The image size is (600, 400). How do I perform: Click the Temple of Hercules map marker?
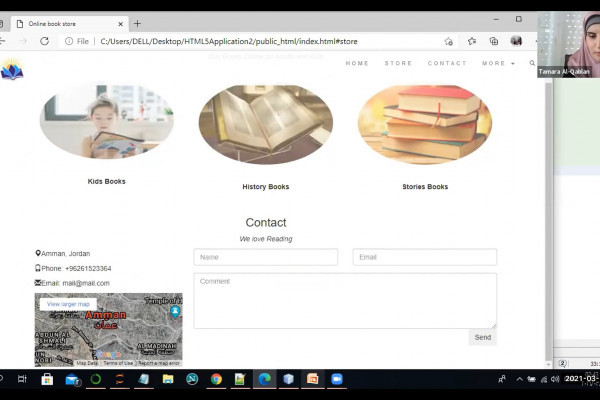[175, 311]
